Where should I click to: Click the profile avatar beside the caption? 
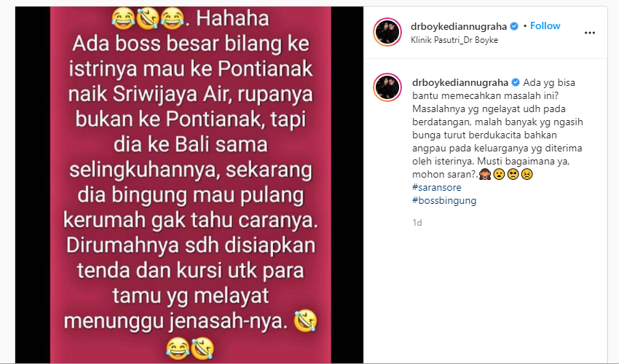tap(387, 87)
